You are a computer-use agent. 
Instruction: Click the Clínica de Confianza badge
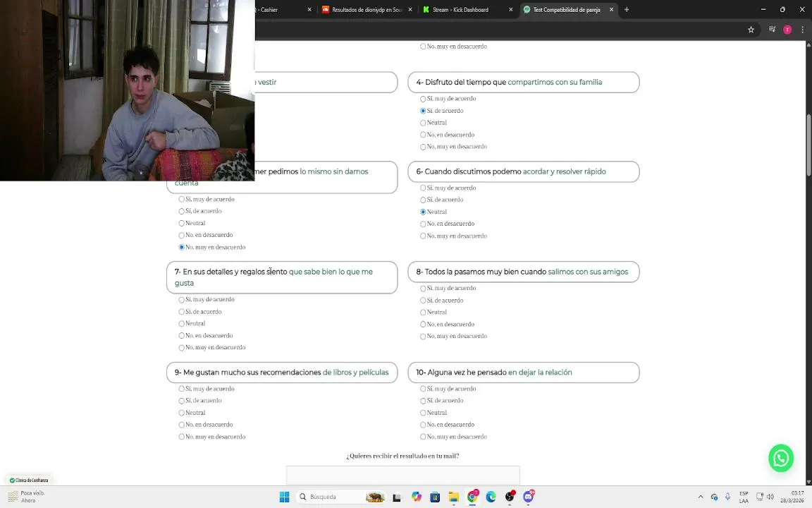point(29,480)
